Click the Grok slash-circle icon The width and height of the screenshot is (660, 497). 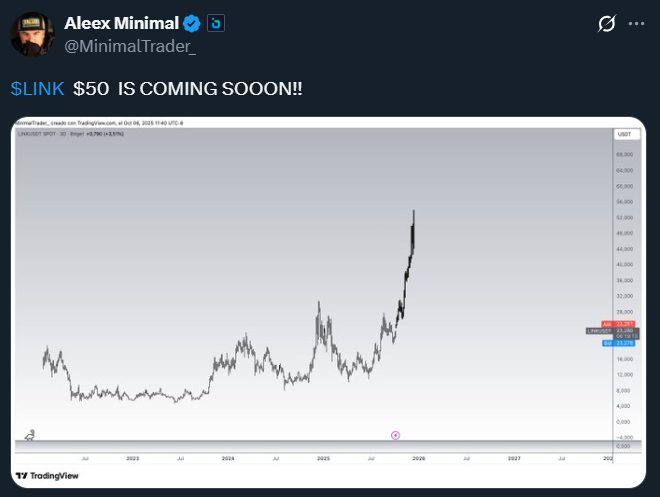coord(606,24)
